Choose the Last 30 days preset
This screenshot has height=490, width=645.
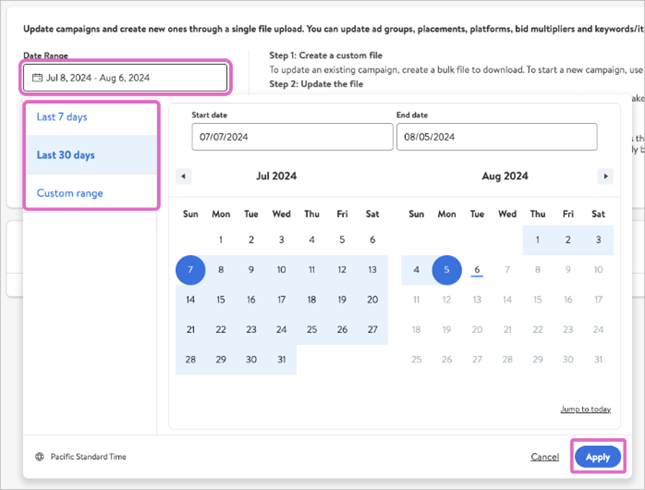point(66,155)
